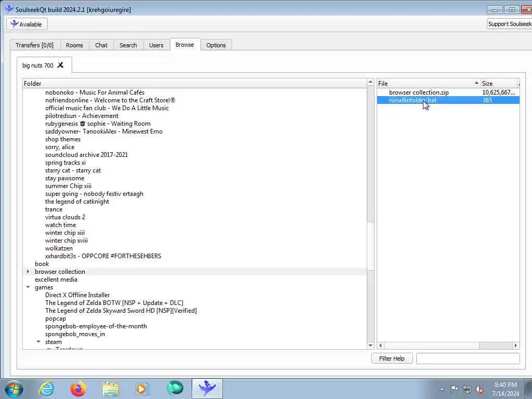Open the taskbar clock and date
The width and height of the screenshot is (532, 399).
(x=506, y=389)
